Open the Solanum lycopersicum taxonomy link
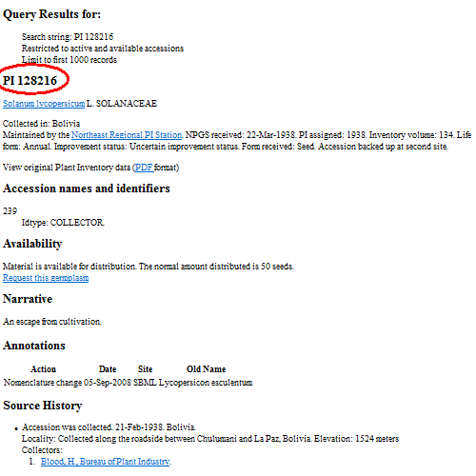This screenshot has width=476, height=476. click(44, 104)
